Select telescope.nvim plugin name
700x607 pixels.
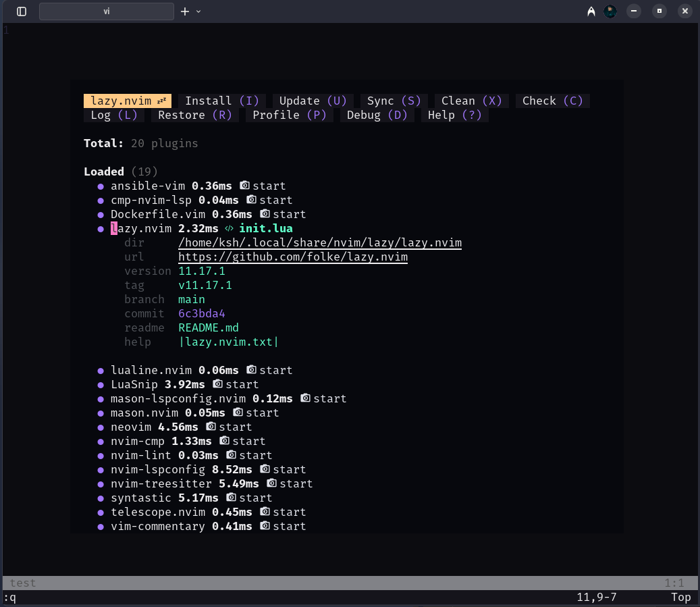point(158,512)
